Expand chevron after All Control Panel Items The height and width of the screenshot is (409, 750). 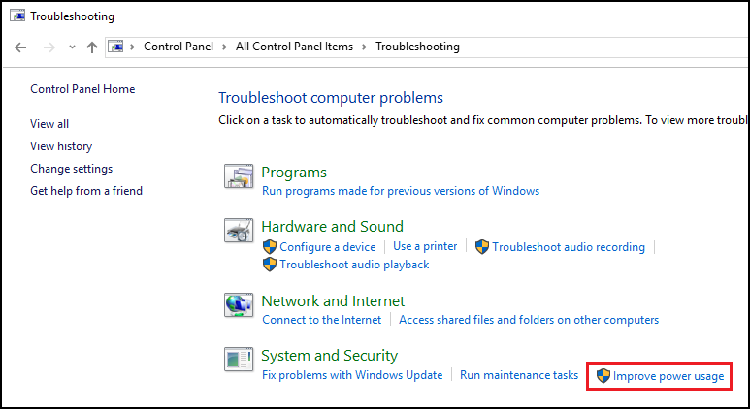[364, 47]
